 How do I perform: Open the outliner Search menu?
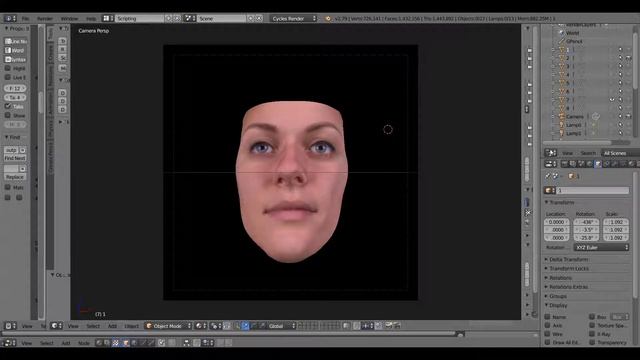pos(588,153)
